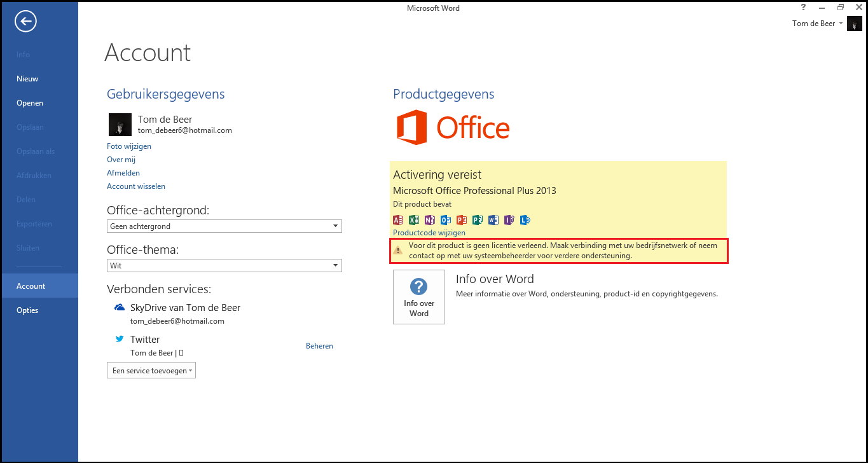
Task: Click the Access app icon
Action: (x=398, y=220)
